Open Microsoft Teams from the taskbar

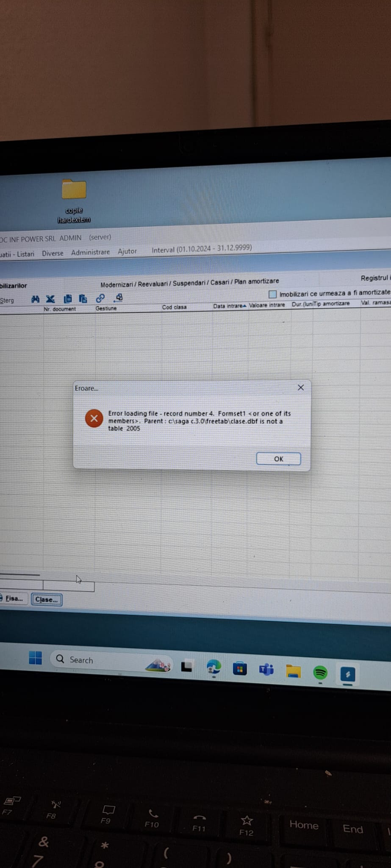pos(266,670)
